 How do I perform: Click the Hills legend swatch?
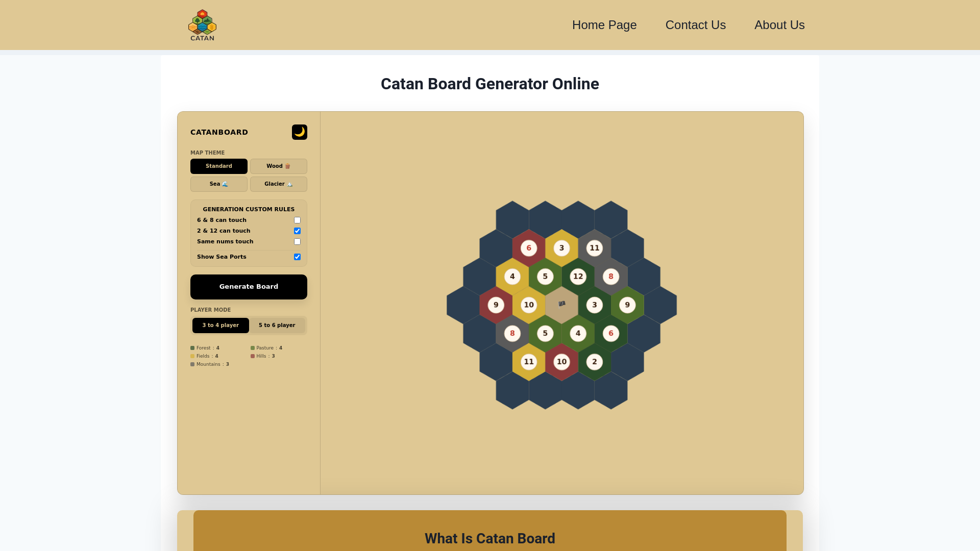[253, 356]
